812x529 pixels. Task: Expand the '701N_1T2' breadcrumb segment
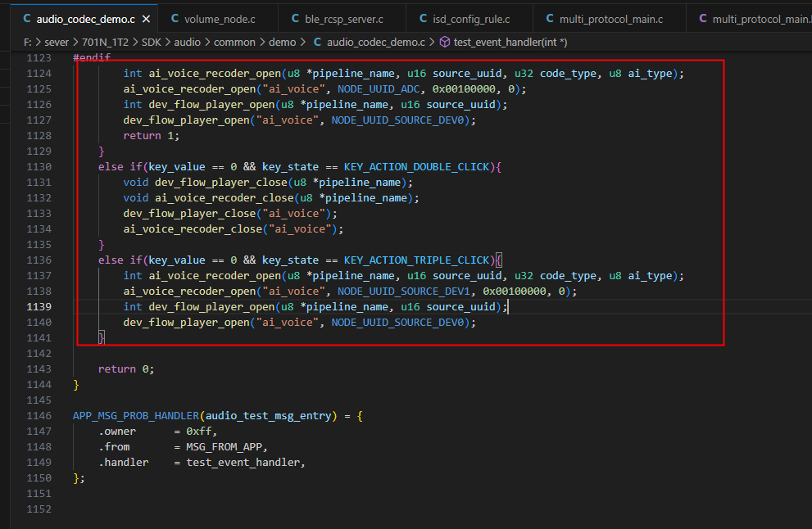click(x=105, y=42)
